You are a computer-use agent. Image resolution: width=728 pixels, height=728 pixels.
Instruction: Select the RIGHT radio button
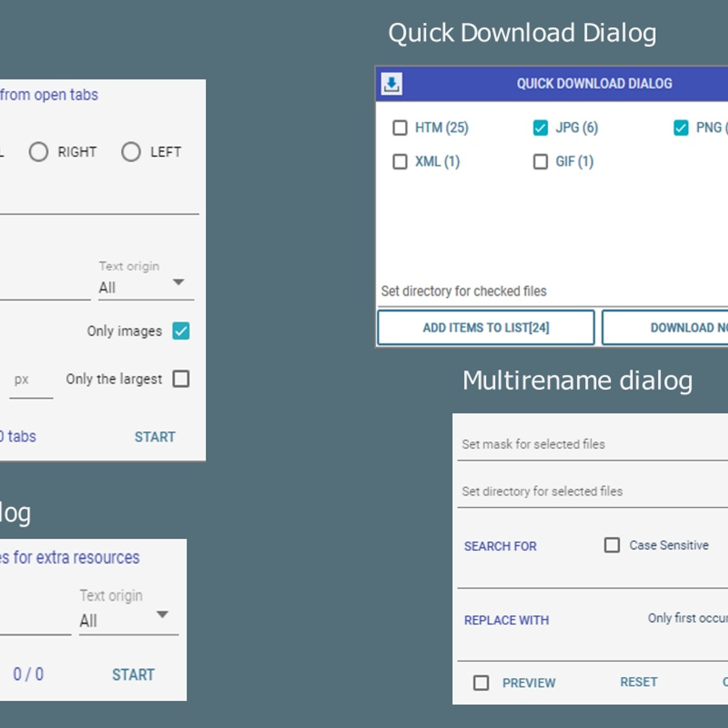(39, 152)
